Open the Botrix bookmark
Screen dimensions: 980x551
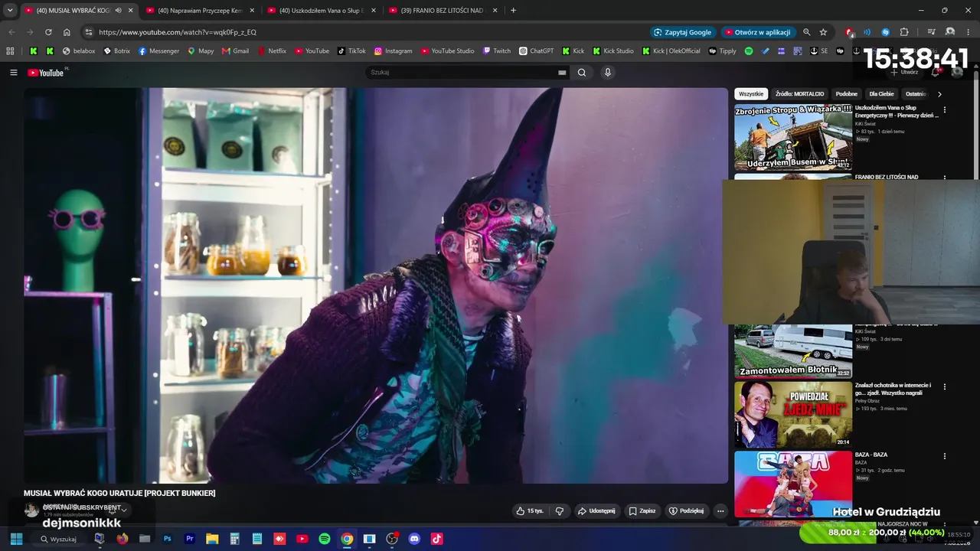tap(118, 51)
